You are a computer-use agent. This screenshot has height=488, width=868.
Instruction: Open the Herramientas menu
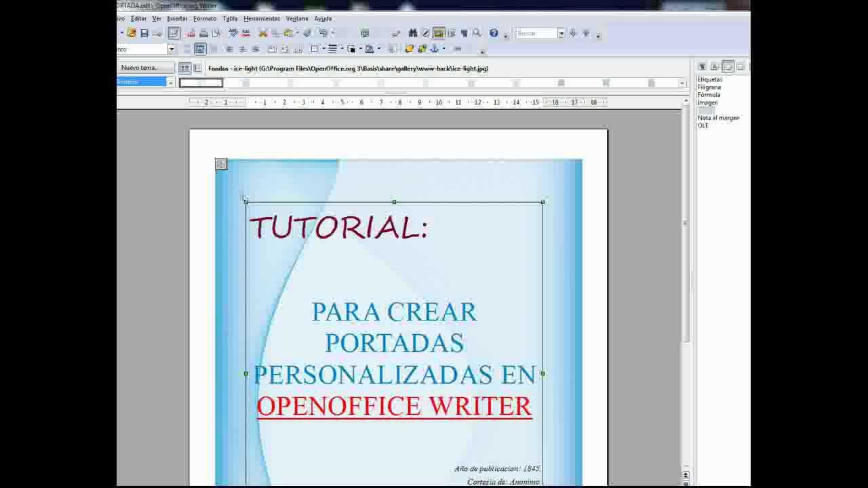coord(262,18)
